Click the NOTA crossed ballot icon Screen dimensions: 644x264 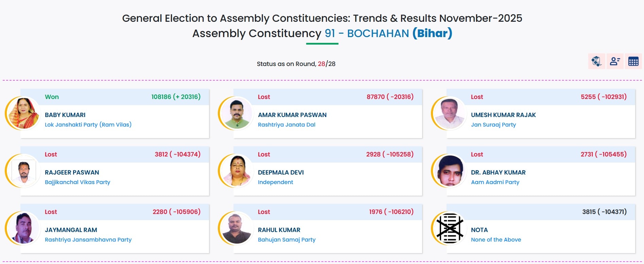click(450, 228)
